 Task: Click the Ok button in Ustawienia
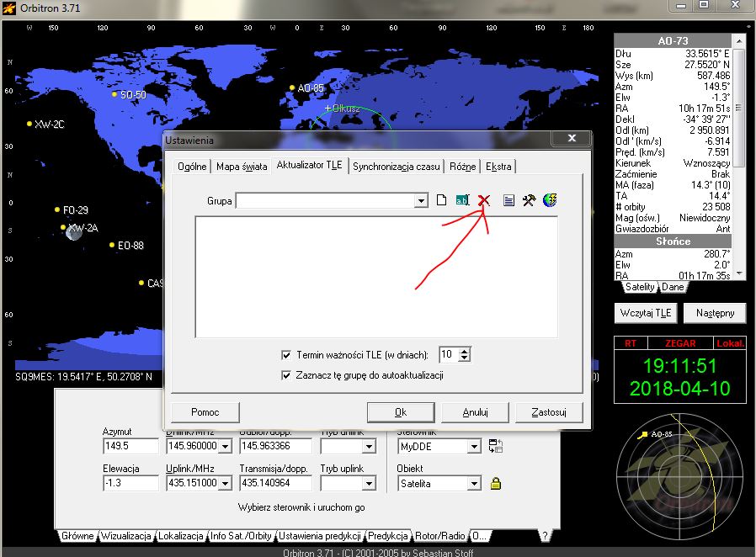[x=401, y=412]
